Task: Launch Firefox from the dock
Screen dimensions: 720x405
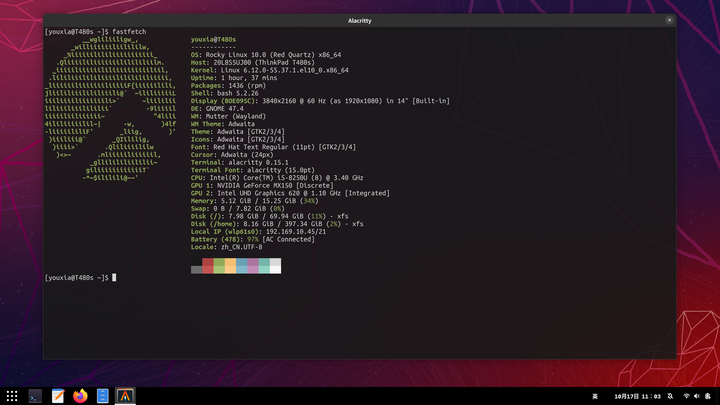Action: tap(80, 396)
